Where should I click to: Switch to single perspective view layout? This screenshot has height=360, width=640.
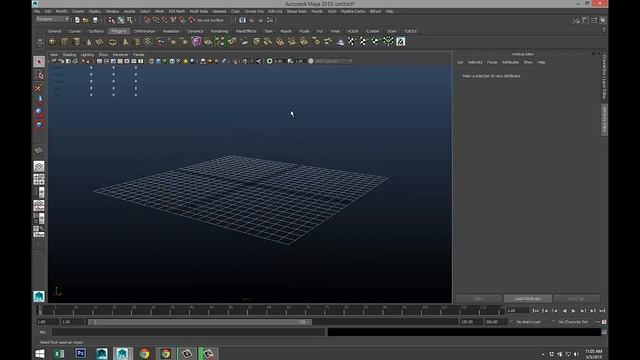(39, 166)
